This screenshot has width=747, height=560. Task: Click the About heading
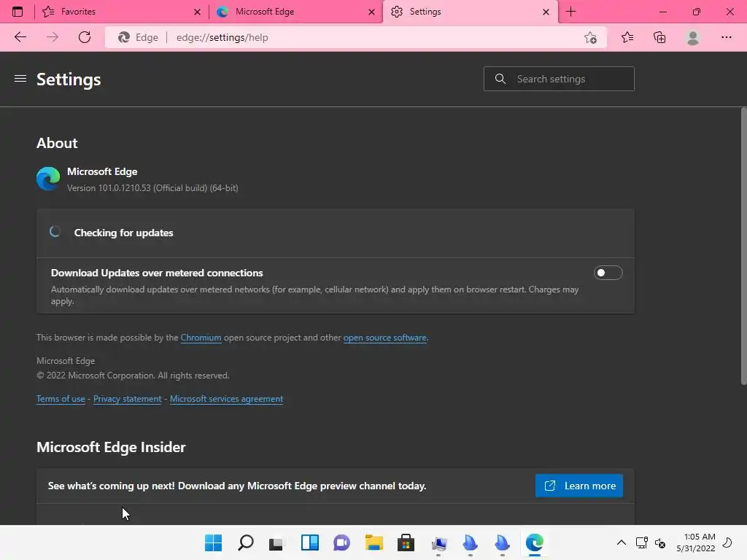[x=57, y=143]
